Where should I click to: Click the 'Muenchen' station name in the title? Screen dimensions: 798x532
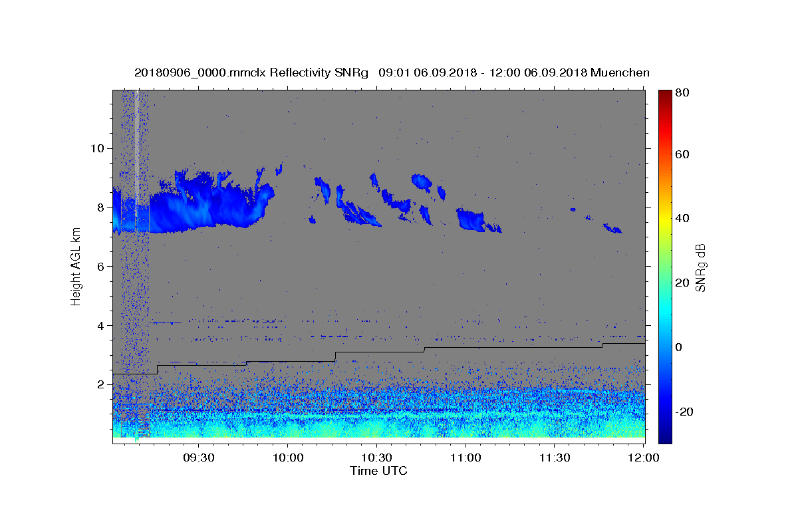click(620, 72)
